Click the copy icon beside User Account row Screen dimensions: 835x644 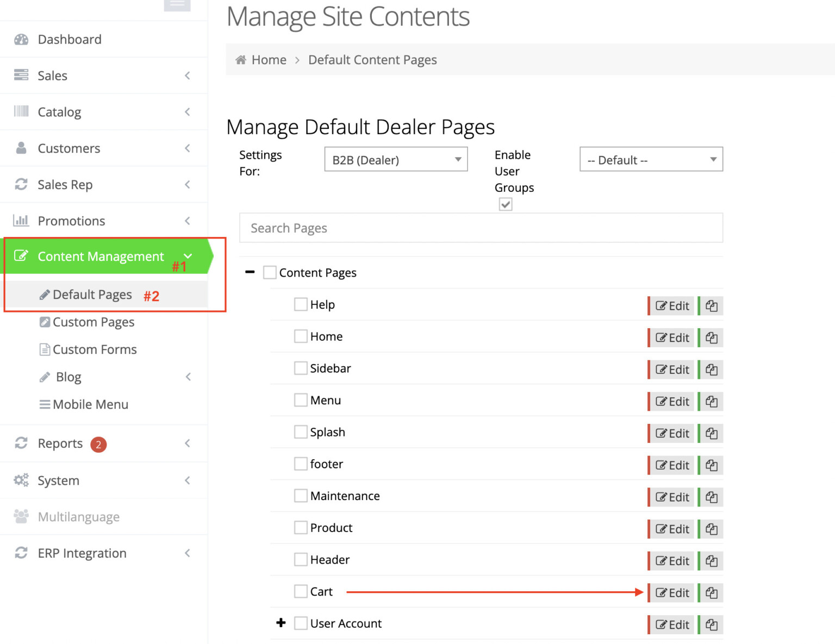click(711, 624)
